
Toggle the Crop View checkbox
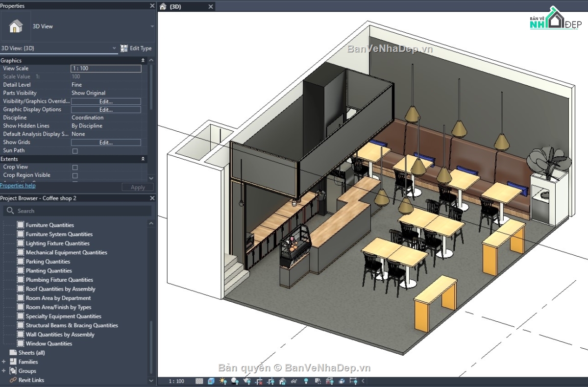(76, 167)
